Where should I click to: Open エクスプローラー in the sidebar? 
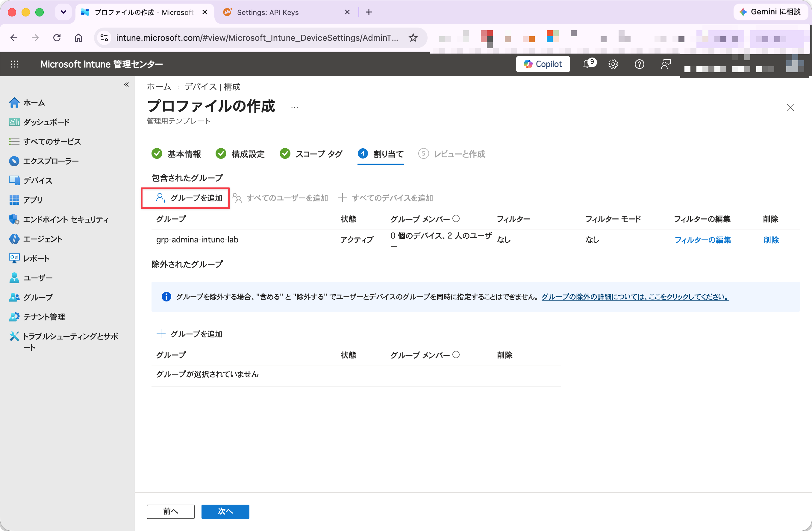[x=44, y=161]
